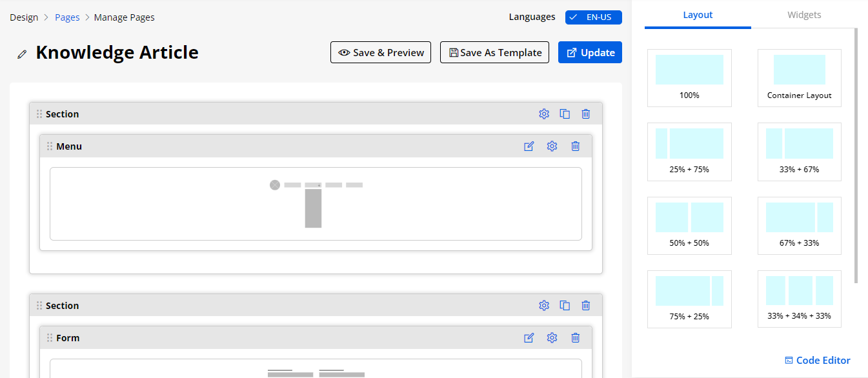Grab the Menu widget drag handle
The height and width of the screenshot is (378, 868).
pos(50,146)
